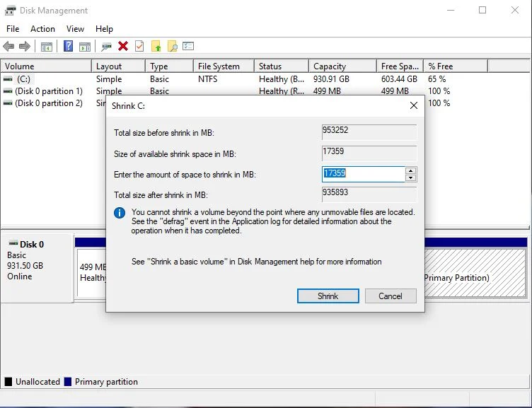Click Show/Hide Action Pane toolbar icon
Viewport: 532px width, 408px height.
[x=85, y=47]
